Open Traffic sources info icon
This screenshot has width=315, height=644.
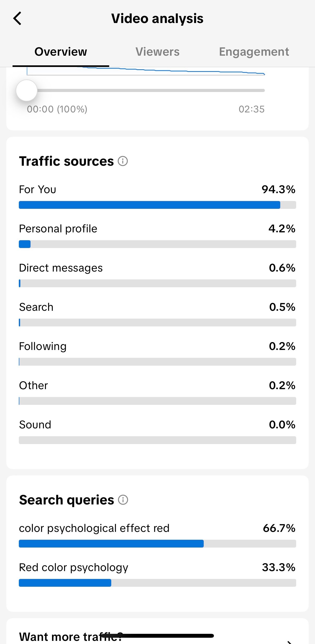point(123,161)
